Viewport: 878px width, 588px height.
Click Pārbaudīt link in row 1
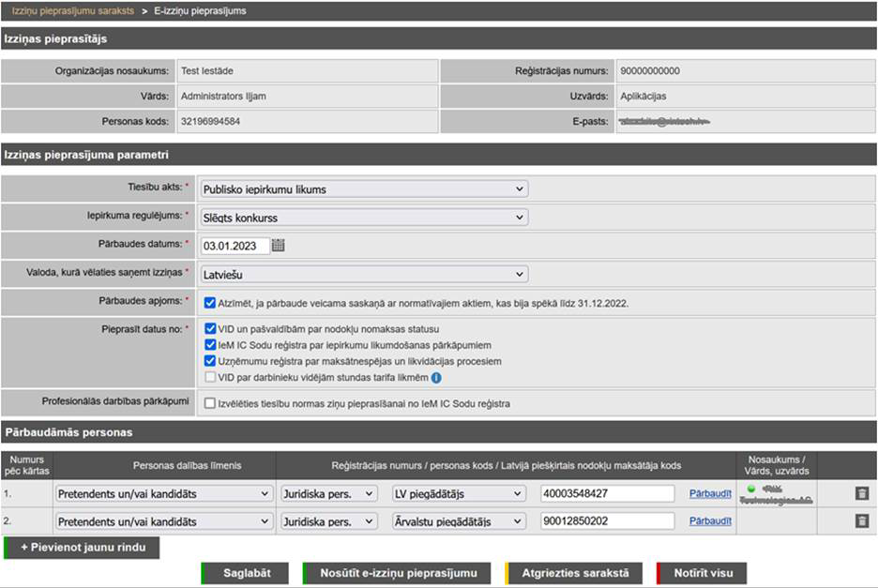(x=710, y=493)
